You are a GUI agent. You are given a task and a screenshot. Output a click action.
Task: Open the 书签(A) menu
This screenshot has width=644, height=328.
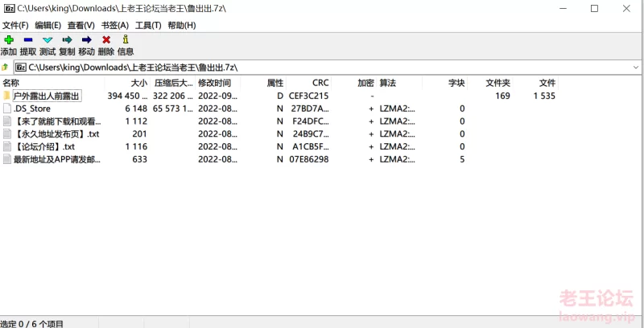point(114,25)
